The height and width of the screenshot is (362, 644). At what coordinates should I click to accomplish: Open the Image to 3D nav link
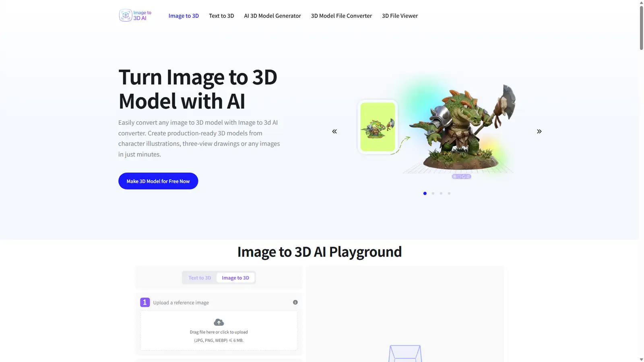pos(184,16)
